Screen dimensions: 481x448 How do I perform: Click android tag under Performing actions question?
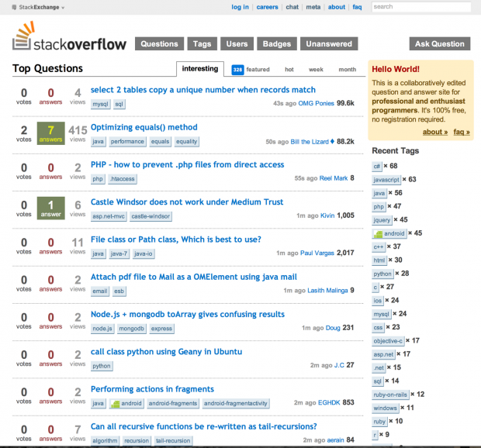pyautogui.click(x=126, y=403)
